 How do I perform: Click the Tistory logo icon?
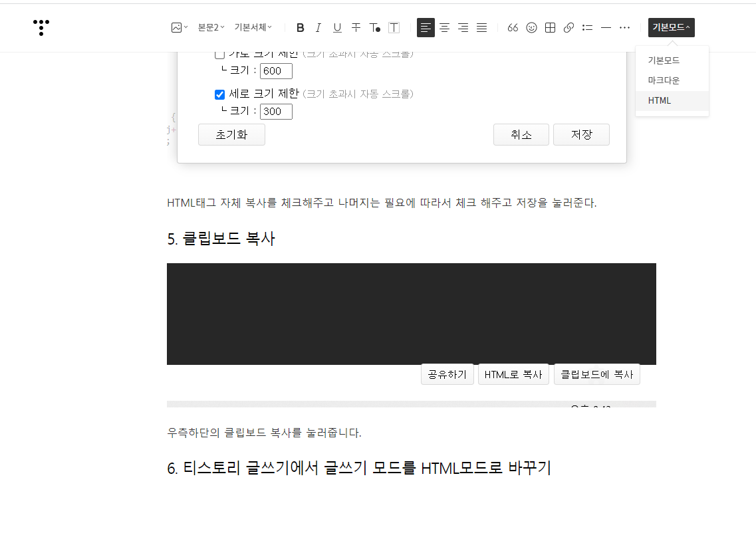[x=41, y=27]
